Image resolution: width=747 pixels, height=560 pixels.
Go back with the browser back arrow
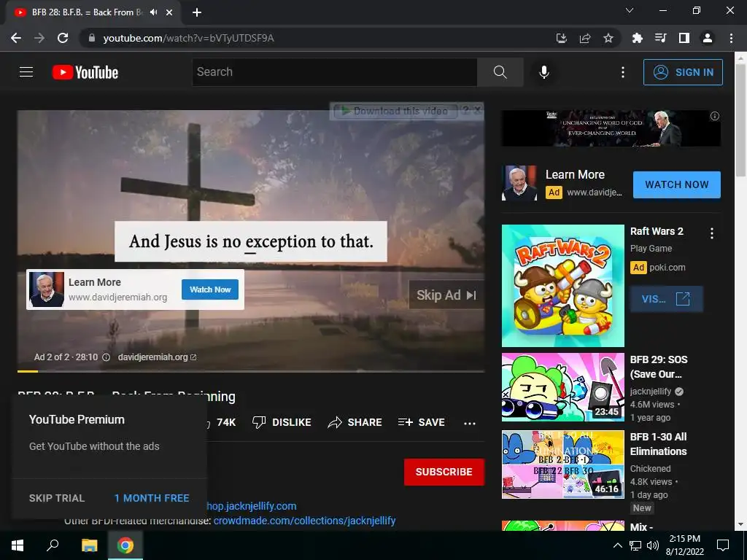click(x=16, y=38)
